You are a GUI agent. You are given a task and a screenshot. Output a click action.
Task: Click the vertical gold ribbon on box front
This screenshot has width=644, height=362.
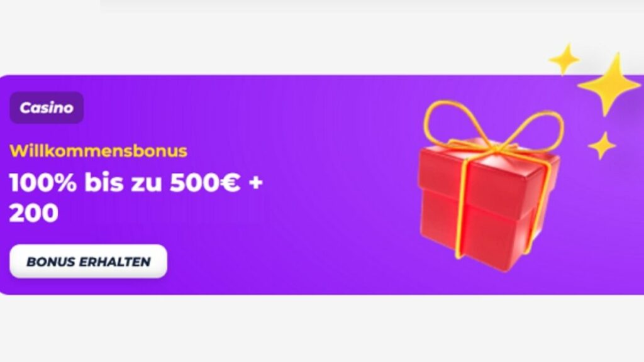coord(461,209)
